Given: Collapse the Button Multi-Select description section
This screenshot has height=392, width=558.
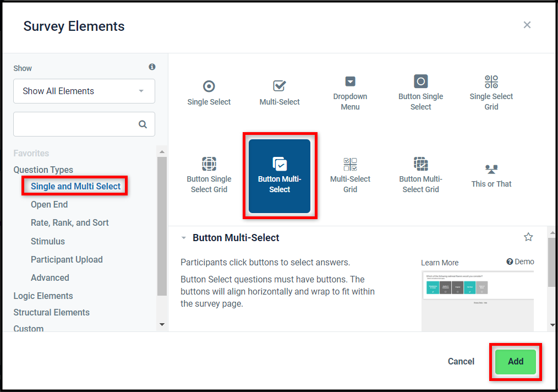Looking at the screenshot, I should 184,238.
